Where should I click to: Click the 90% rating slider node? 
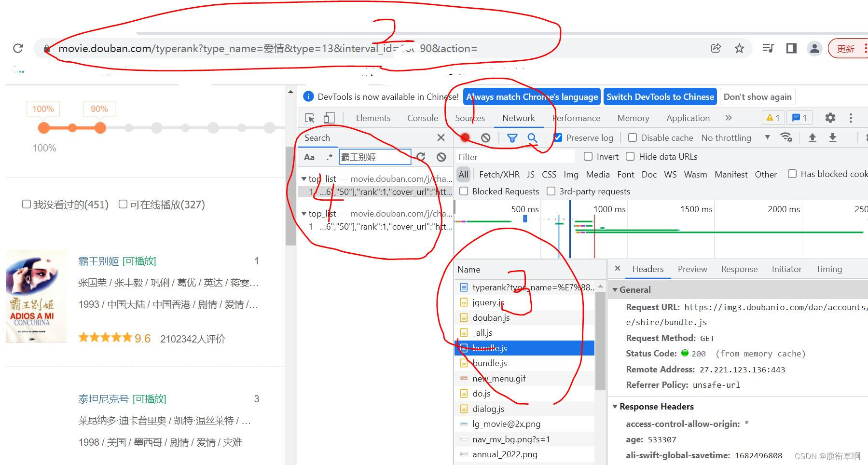click(100, 128)
